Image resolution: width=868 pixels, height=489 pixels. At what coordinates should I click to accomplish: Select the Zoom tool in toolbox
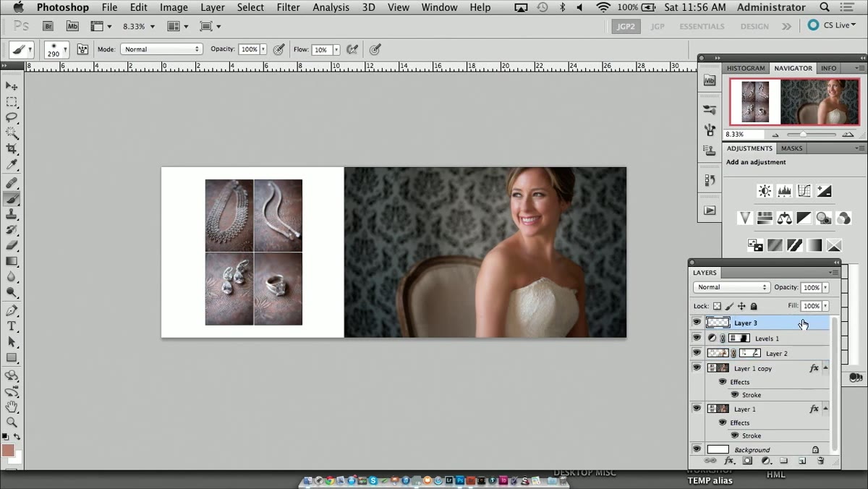(x=12, y=422)
